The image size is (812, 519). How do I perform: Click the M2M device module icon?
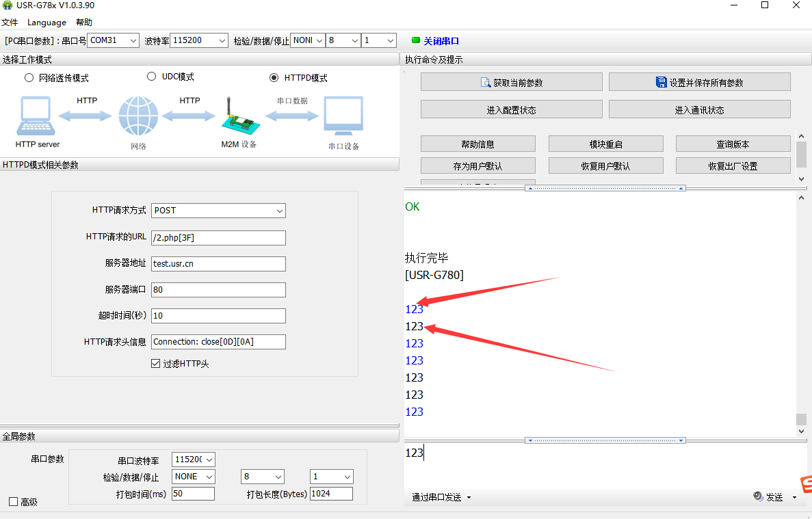[x=238, y=116]
